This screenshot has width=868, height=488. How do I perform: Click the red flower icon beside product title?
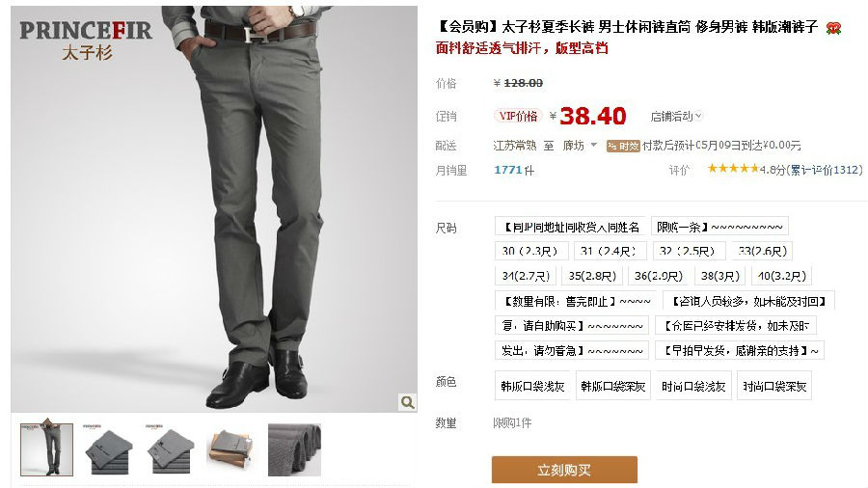tap(833, 28)
